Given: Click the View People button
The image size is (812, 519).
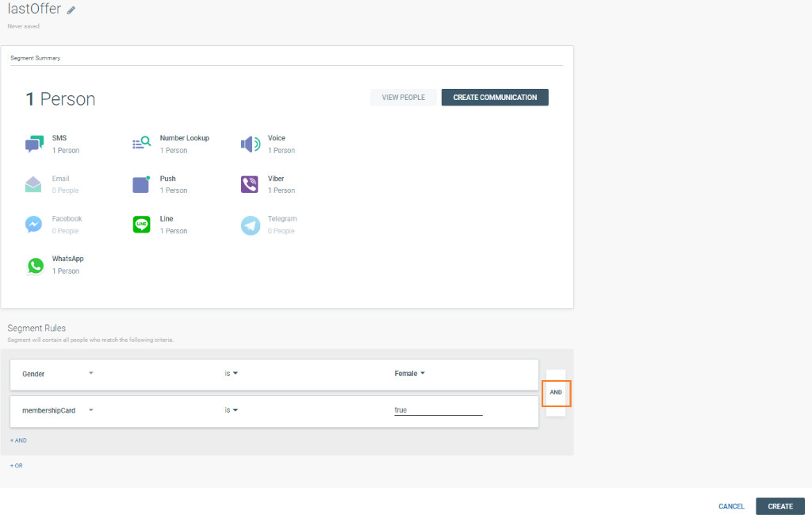Looking at the screenshot, I should (403, 98).
